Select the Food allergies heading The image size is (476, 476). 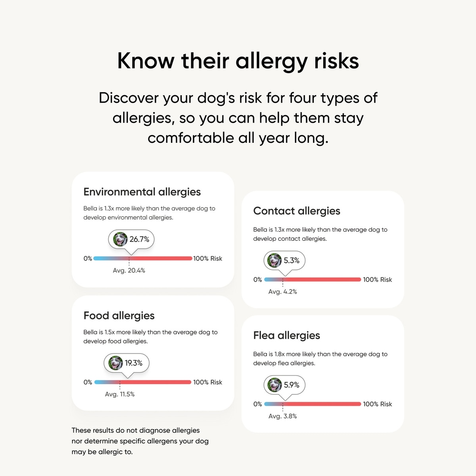click(119, 316)
